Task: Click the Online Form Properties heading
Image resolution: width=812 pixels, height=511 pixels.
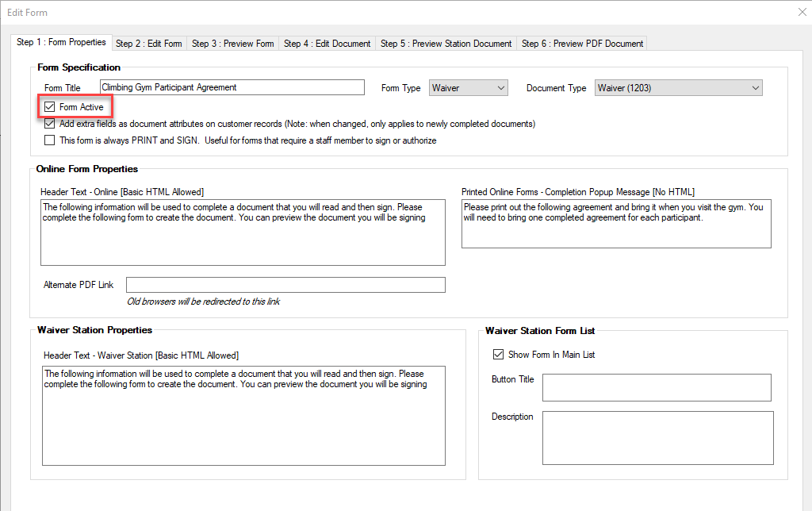Action: point(87,169)
